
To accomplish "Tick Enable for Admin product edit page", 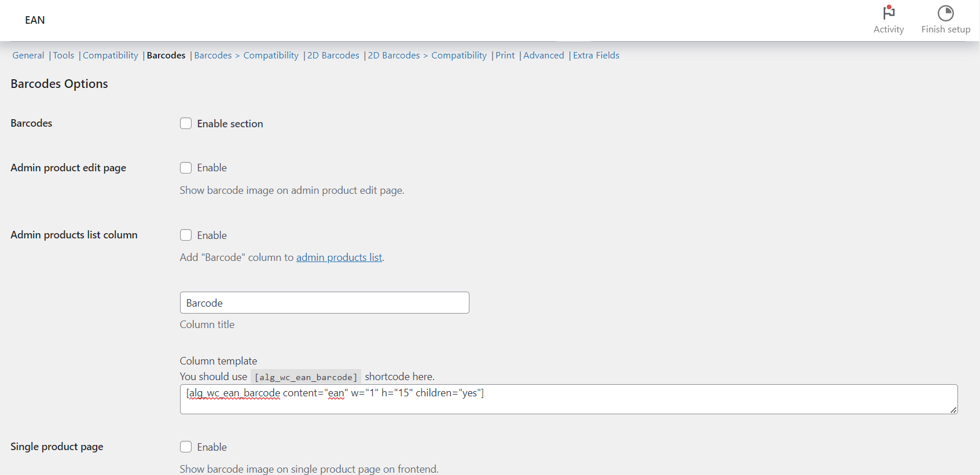I will coord(186,168).
